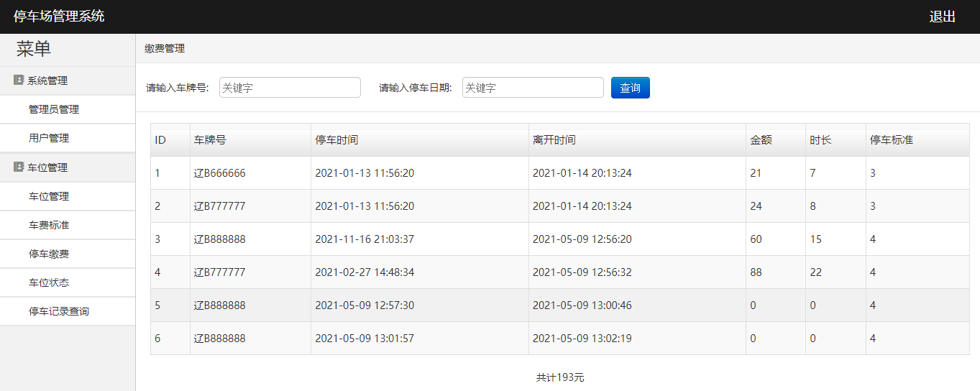
Task: Click leave time 2021-05-09 13:02:19
Action: pos(582,339)
